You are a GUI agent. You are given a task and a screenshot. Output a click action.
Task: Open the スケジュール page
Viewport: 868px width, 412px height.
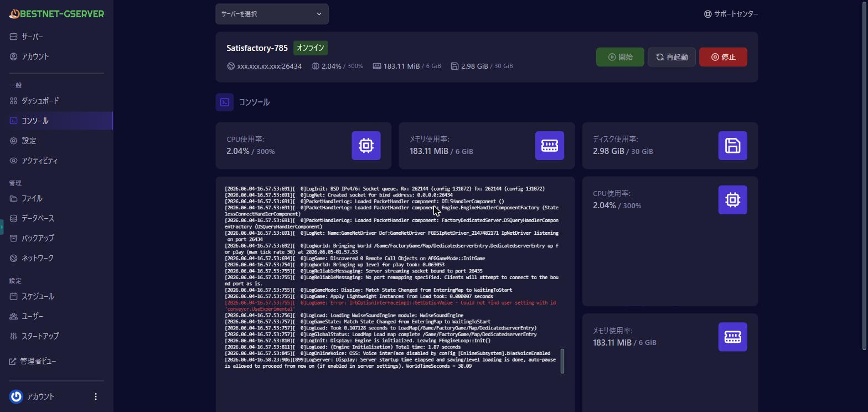tap(56, 296)
